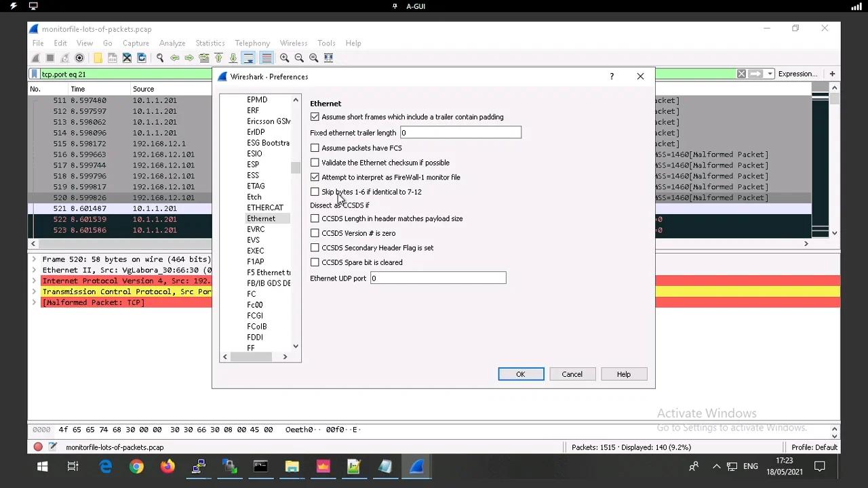Viewport: 868px width, 488px height.
Task: Open the Statistics menu
Action: click(210, 43)
